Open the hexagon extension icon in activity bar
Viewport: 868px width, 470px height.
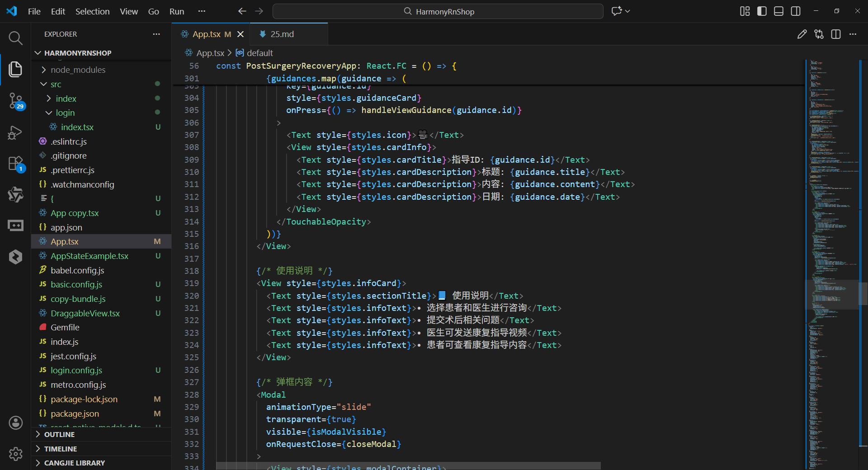coord(15,257)
